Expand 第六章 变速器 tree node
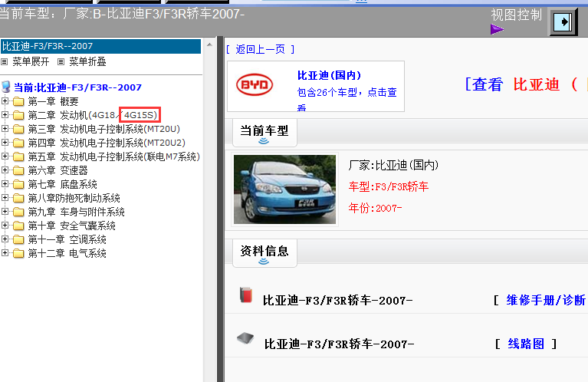The image size is (588, 382). 5,170
